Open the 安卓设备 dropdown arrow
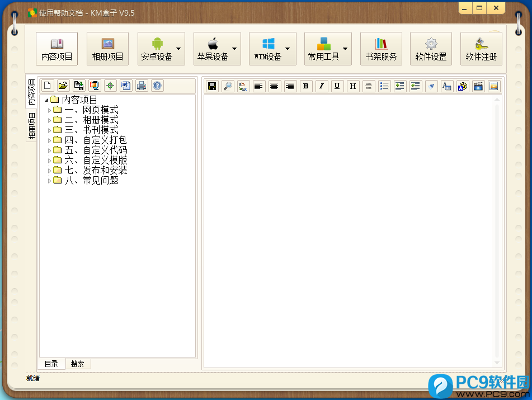Image resolution: width=532 pixels, height=400 pixels. [178, 49]
